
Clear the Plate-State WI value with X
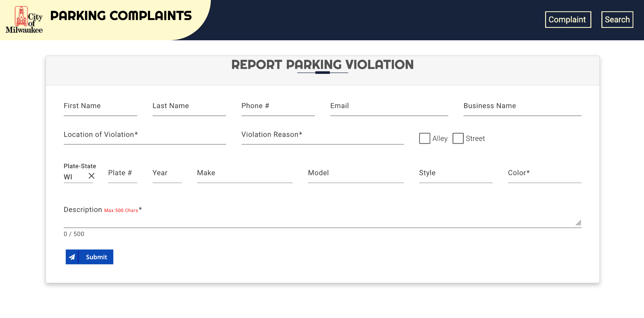tap(92, 176)
